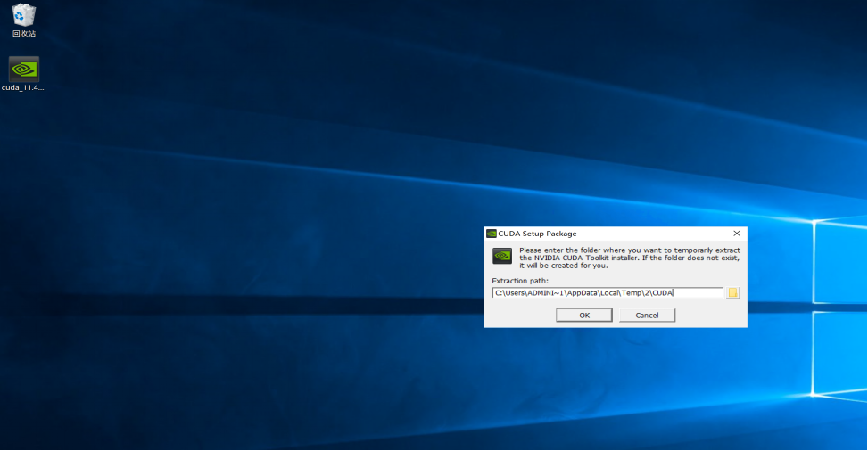This screenshot has height=451, width=868.
Task: Click empty desktop area left of the dialog
Action: 268,267
